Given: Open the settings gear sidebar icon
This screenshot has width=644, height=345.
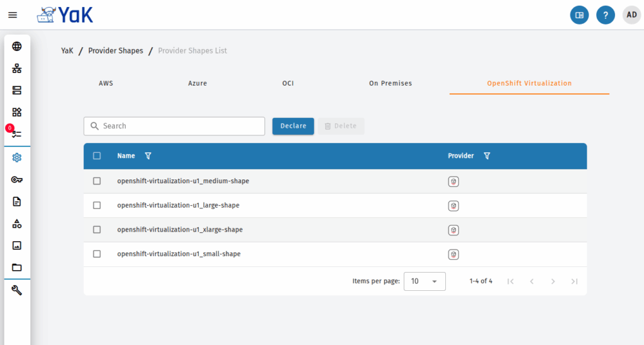Looking at the screenshot, I should (x=17, y=157).
